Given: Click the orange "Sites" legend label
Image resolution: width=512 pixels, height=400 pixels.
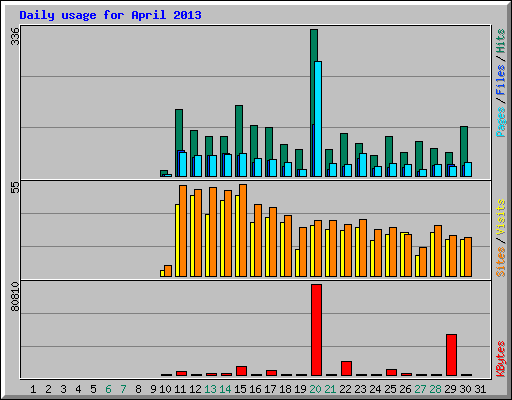Looking at the screenshot, I should (x=501, y=262).
